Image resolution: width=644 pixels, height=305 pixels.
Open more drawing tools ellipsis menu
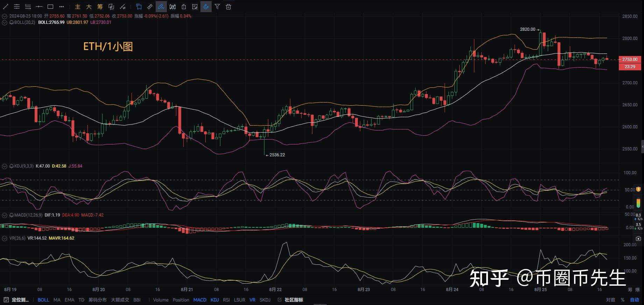click(62, 7)
